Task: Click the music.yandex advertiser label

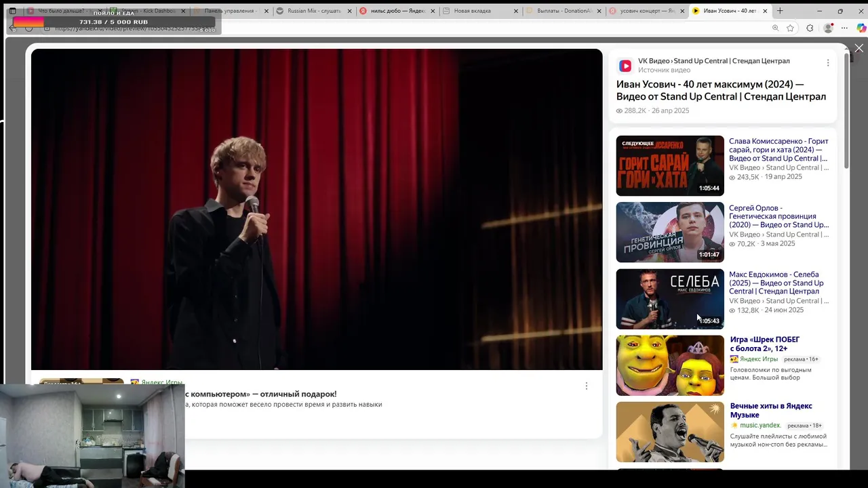Action: 760,426
